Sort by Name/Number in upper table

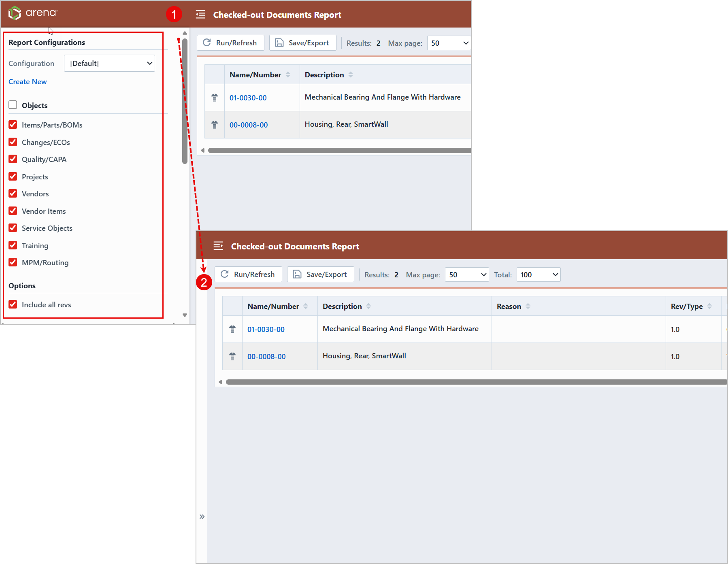coord(288,74)
